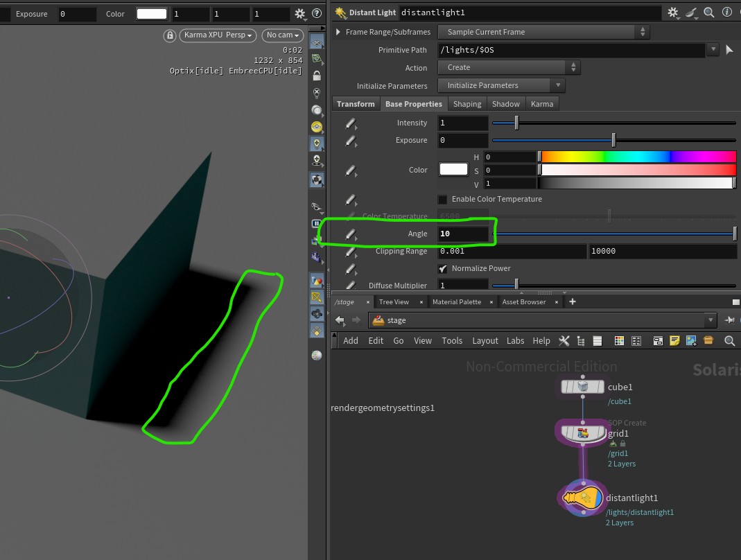Click the lock icon in viewport sidebar

point(317,76)
